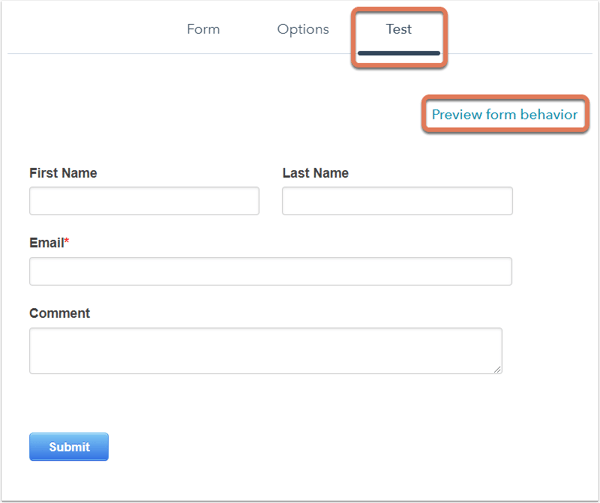600x503 pixels.
Task: Switch to the Form tab
Action: pyautogui.click(x=203, y=29)
